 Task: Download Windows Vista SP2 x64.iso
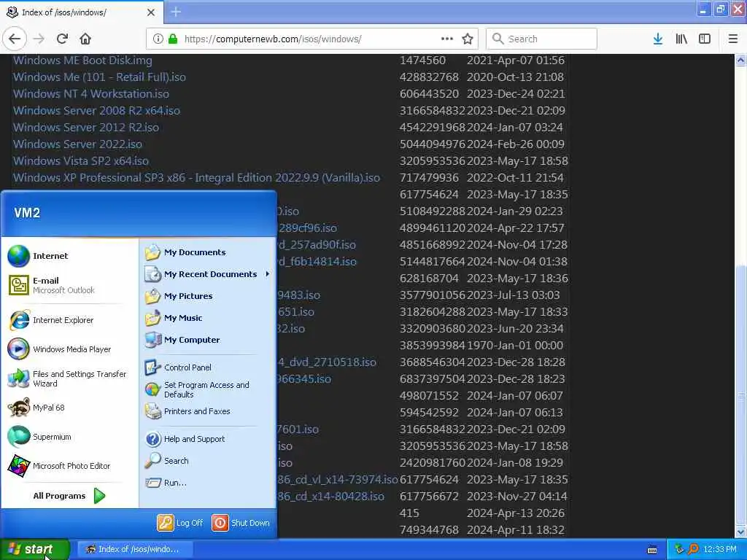point(80,161)
